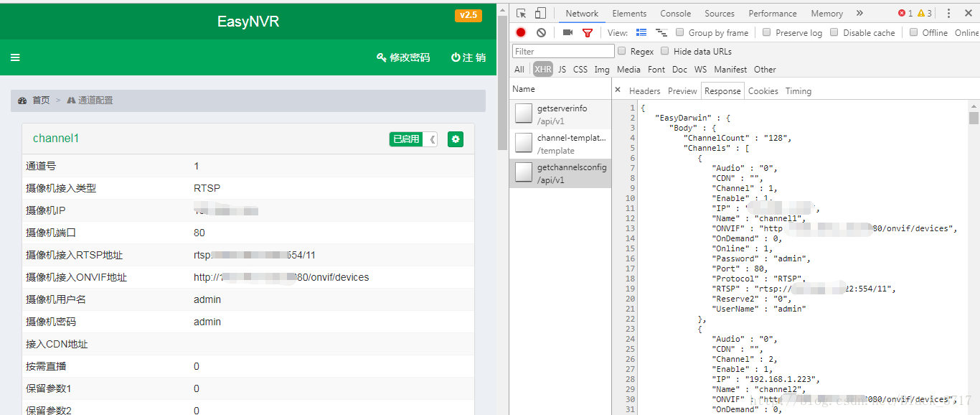Select the Response tab
The height and width of the screenshot is (415, 980).
click(722, 90)
